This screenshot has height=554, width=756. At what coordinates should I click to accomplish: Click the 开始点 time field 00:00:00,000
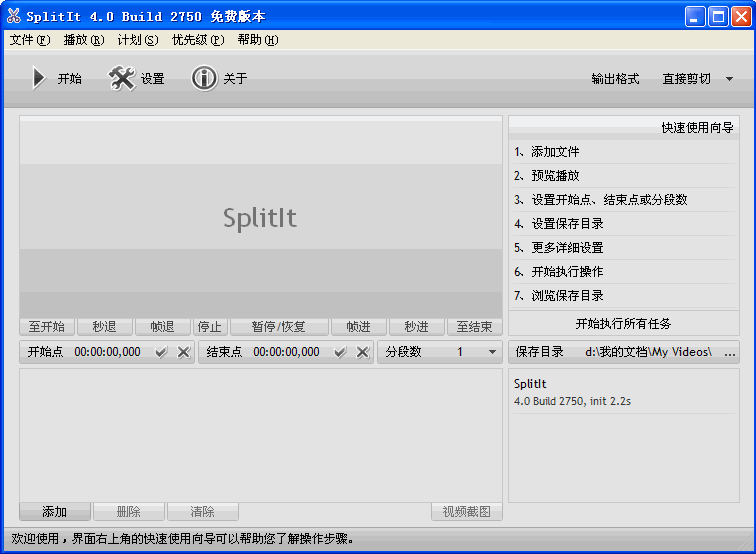coord(108,352)
